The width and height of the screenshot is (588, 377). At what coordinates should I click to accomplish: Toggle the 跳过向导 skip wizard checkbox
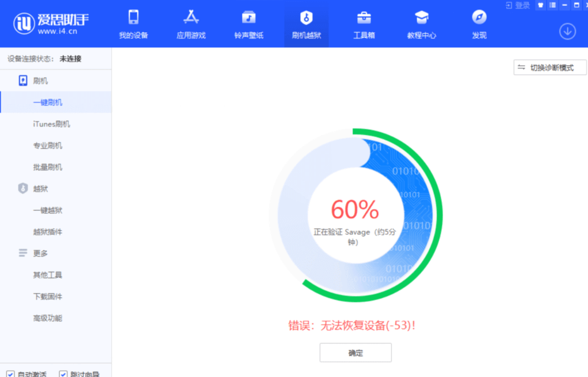[63, 374]
